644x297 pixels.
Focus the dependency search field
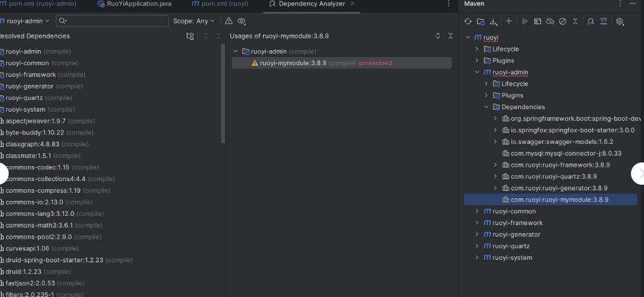coord(112,21)
